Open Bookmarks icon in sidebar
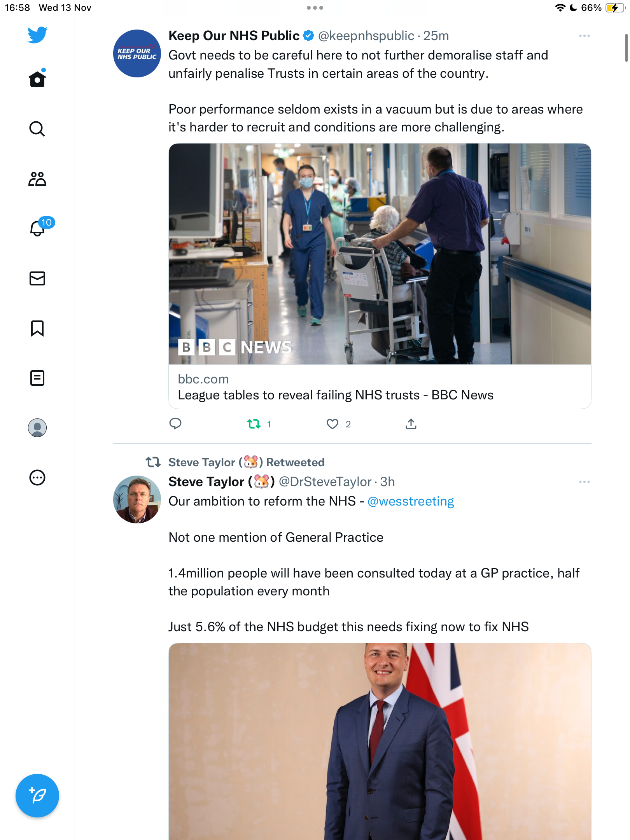 37,328
